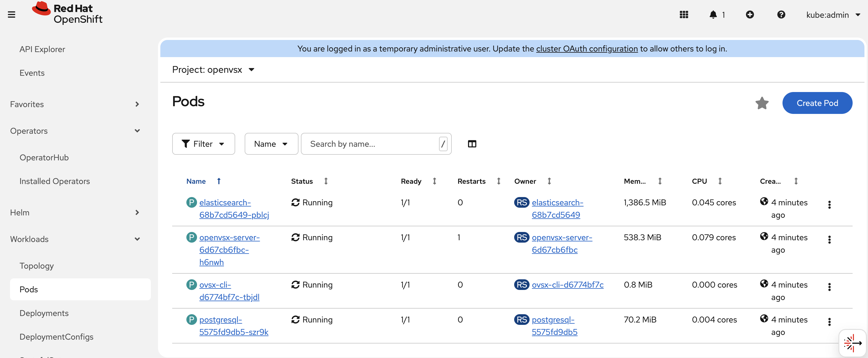This screenshot has width=868, height=358.
Task: Open kebab menu for postgresql pod
Action: click(829, 322)
